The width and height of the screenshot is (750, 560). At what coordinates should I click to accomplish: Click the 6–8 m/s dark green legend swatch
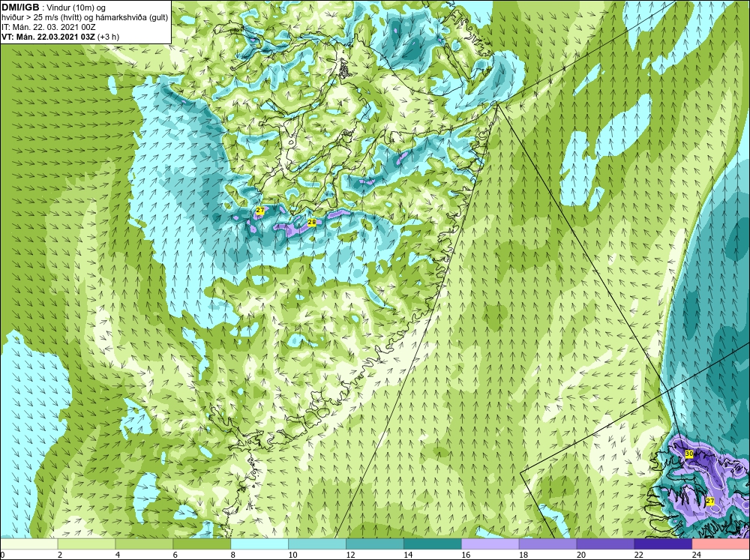(202, 544)
